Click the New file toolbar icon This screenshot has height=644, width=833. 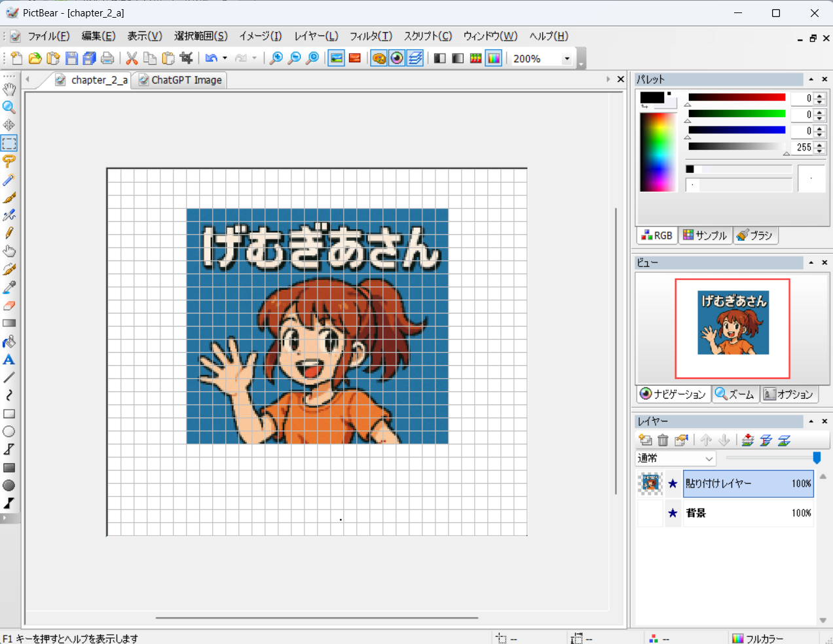(16, 58)
